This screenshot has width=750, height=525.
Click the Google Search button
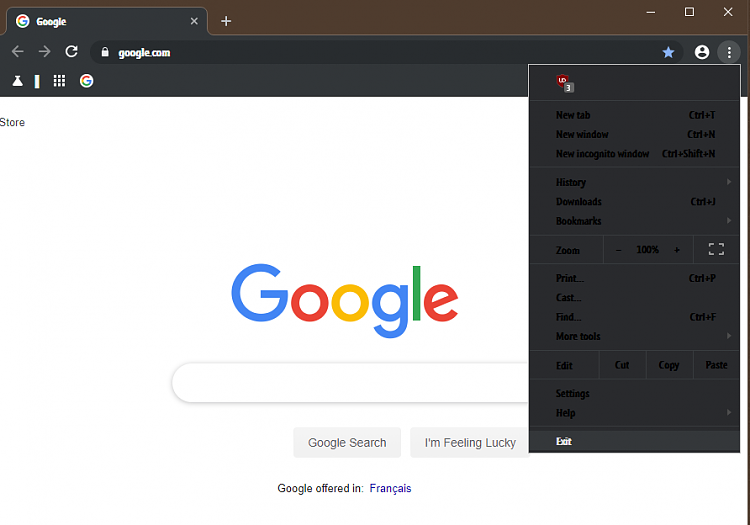tap(347, 443)
